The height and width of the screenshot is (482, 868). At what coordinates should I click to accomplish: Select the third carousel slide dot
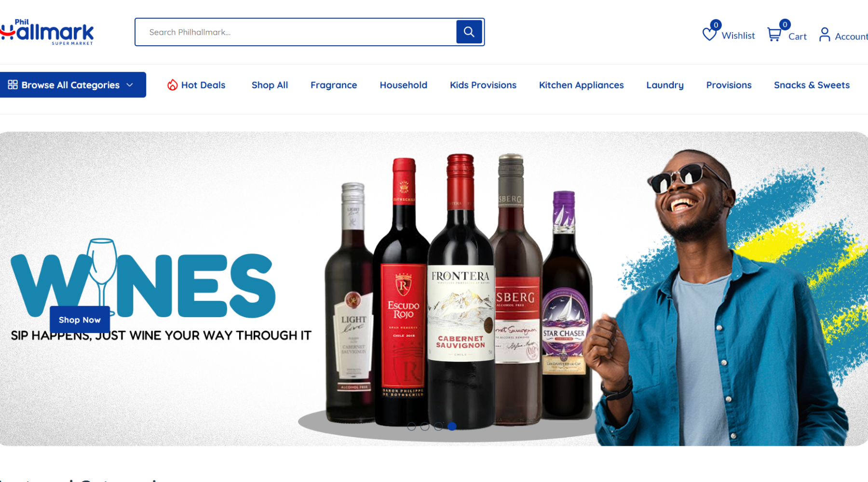(x=438, y=426)
